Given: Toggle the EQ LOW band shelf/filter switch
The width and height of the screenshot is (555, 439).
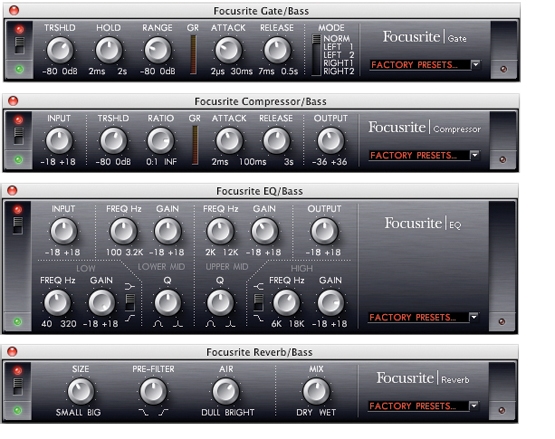Looking at the screenshot, I should pyautogui.click(x=130, y=302).
